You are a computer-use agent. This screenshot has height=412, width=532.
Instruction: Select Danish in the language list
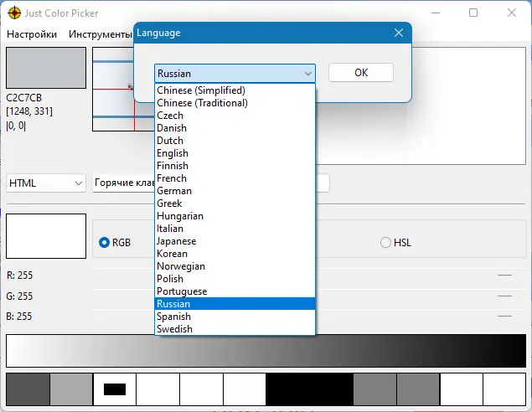(235, 128)
